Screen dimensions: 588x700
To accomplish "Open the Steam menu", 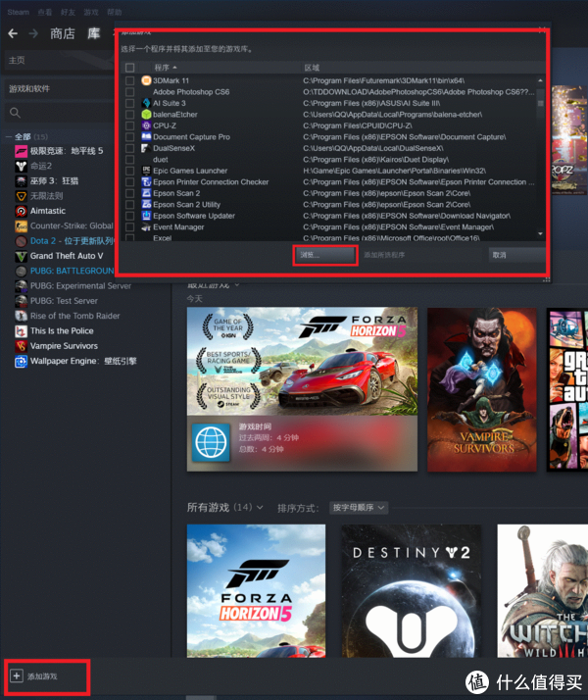I will 19,12.
